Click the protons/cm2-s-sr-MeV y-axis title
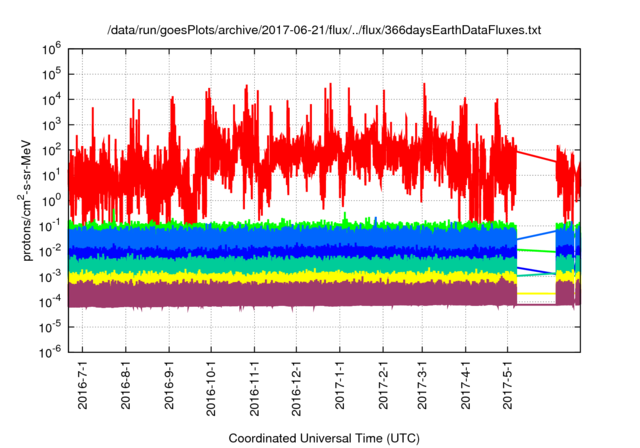640x448 pixels. [x=26, y=200]
